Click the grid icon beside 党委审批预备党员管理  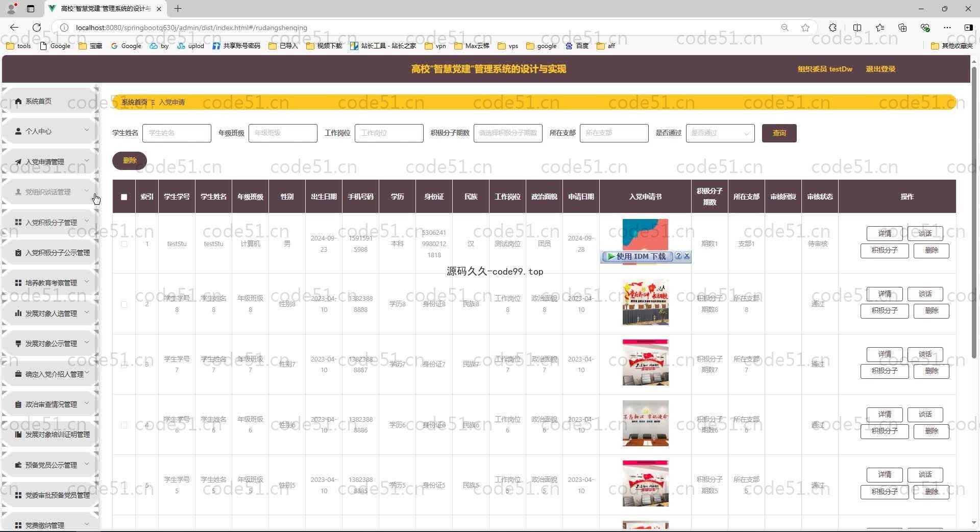pyautogui.click(x=18, y=495)
